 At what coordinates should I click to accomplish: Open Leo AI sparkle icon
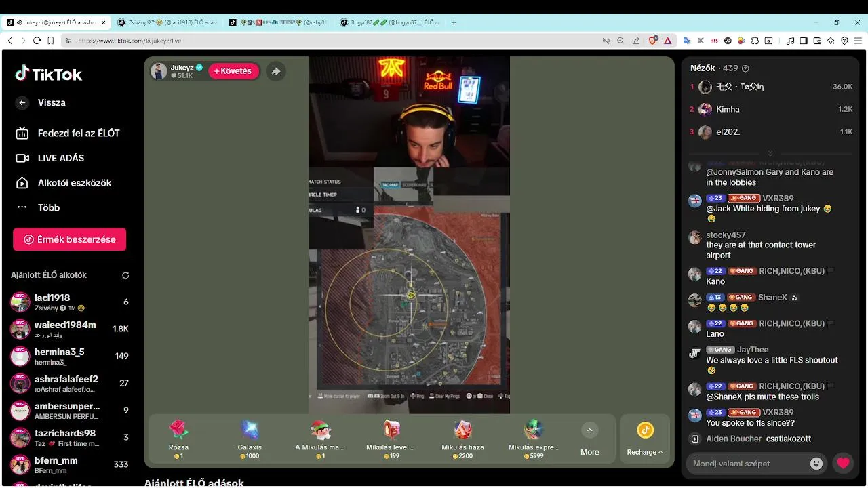[831, 41]
